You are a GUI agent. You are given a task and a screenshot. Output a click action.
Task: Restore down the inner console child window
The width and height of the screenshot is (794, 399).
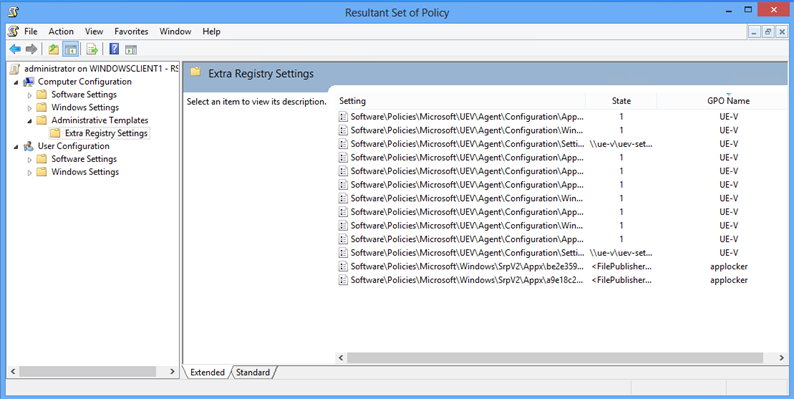(x=768, y=32)
